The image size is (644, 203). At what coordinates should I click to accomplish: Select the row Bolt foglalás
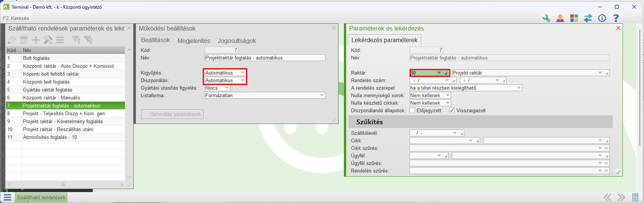click(65, 58)
